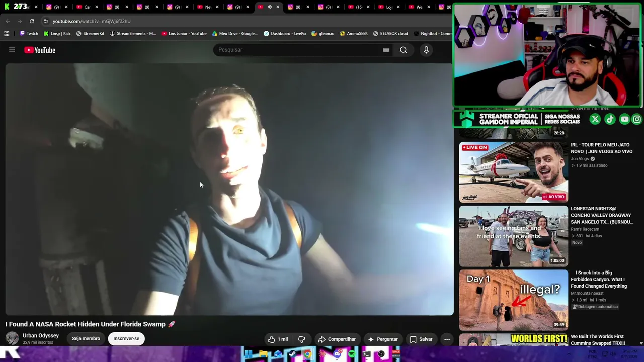Open the Nightbot bookmark
Image resolution: width=644 pixels, height=362 pixels.
433,34
